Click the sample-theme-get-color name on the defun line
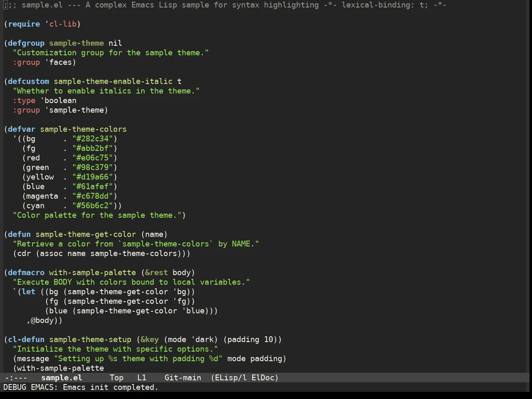The image size is (532, 399). pyautogui.click(x=86, y=234)
